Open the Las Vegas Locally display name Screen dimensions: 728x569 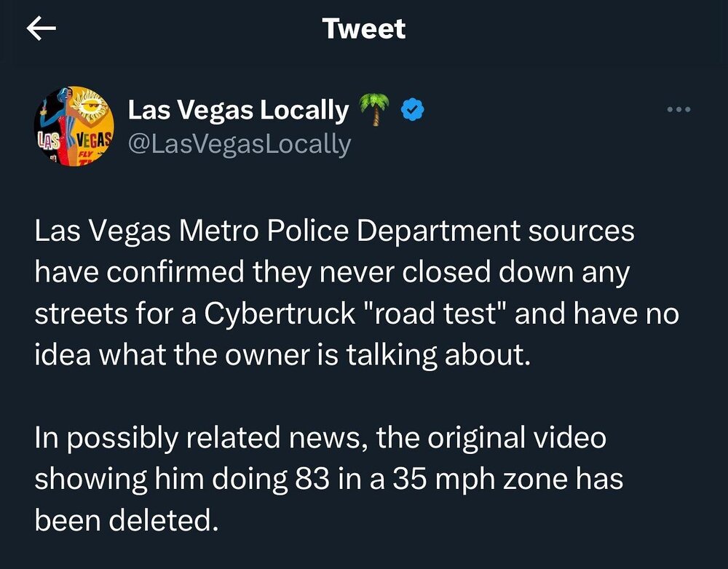click(x=238, y=110)
